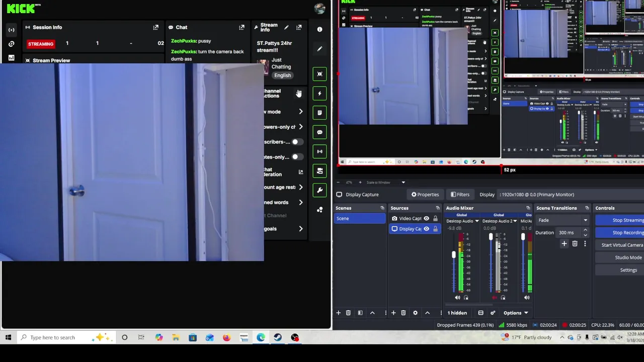Image resolution: width=644 pixels, height=362 pixels.
Task: Pop out the Session Info panel
Action: 155,27
